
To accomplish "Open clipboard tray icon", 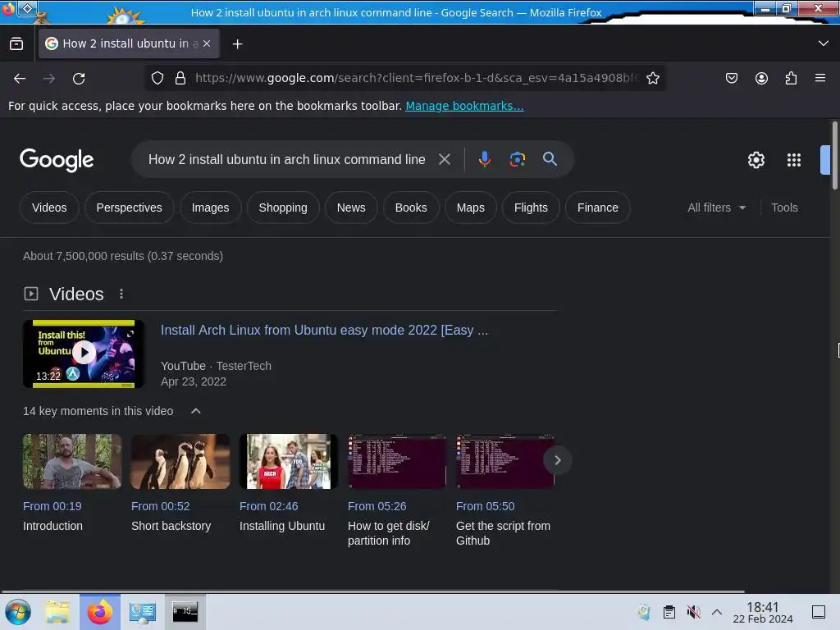I will (669, 612).
